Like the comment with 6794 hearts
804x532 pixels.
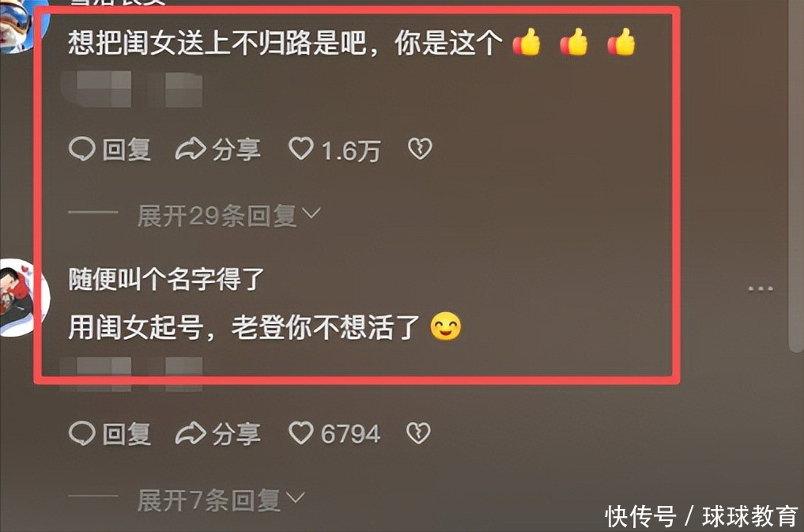[x=301, y=432]
